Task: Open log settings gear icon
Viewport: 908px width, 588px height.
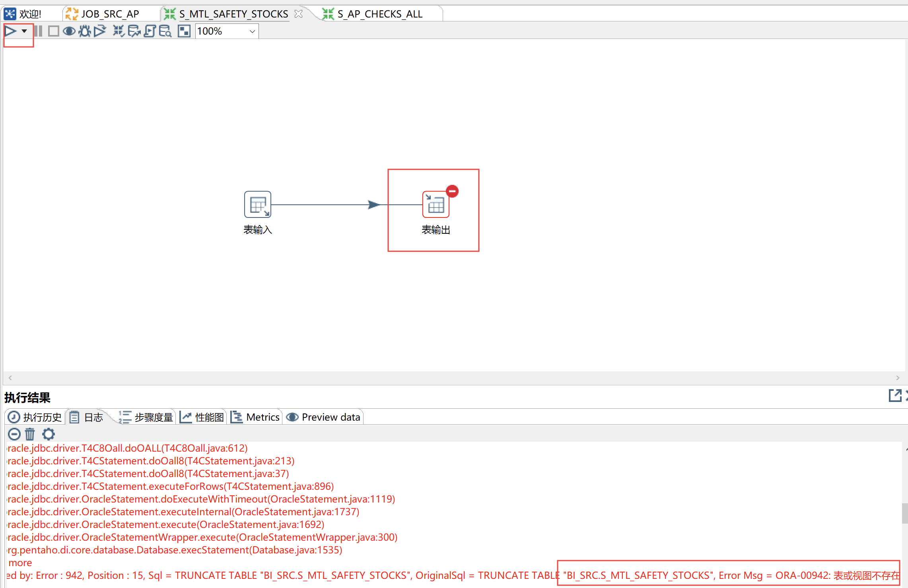Action: click(x=49, y=434)
